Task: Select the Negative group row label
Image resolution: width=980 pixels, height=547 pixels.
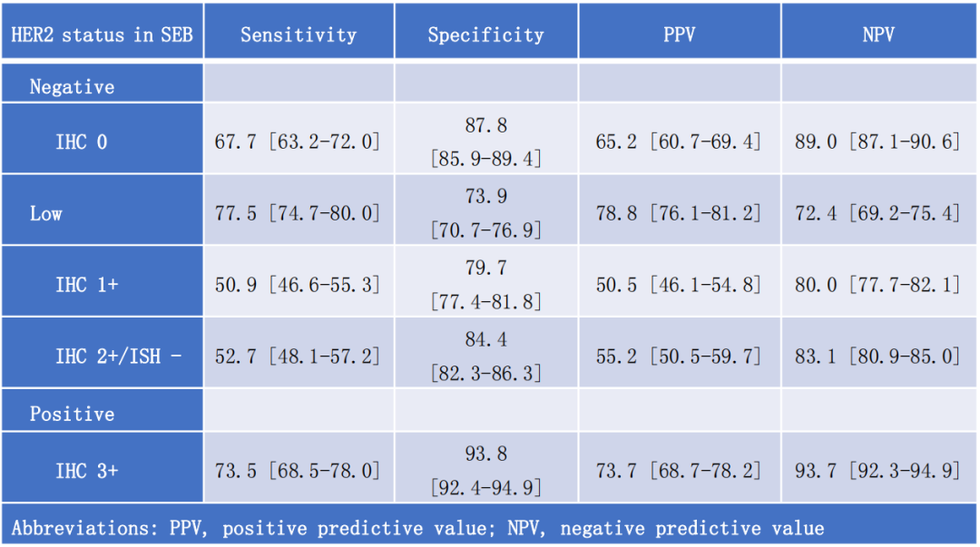Action: coord(73,87)
